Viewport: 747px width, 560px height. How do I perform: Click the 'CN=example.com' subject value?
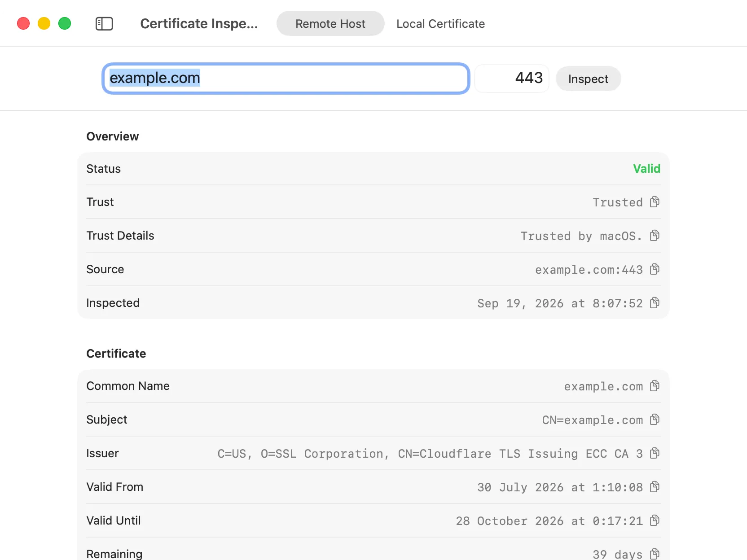coord(592,420)
